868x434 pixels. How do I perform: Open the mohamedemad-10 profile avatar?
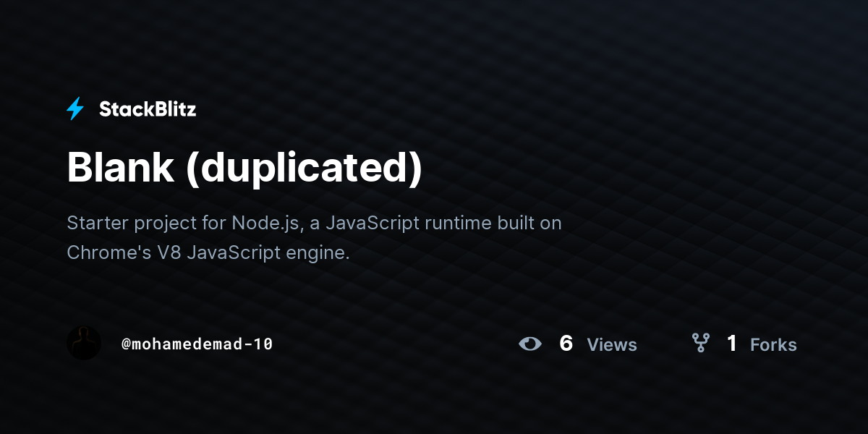(x=84, y=343)
